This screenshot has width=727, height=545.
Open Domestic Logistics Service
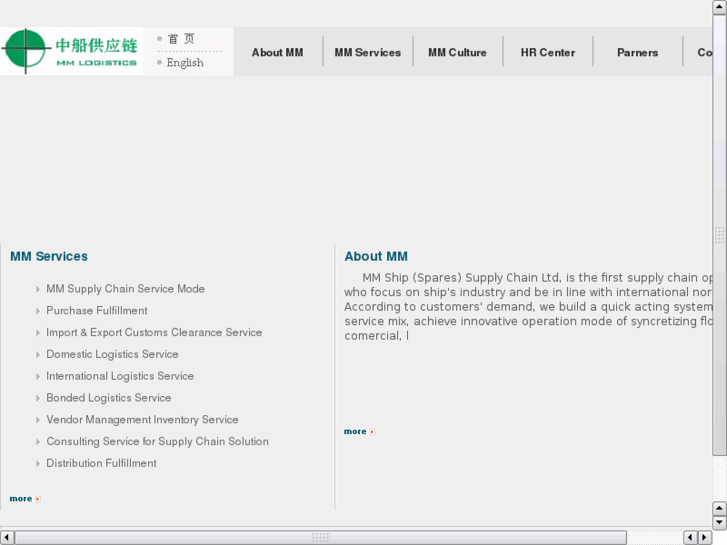point(112,354)
